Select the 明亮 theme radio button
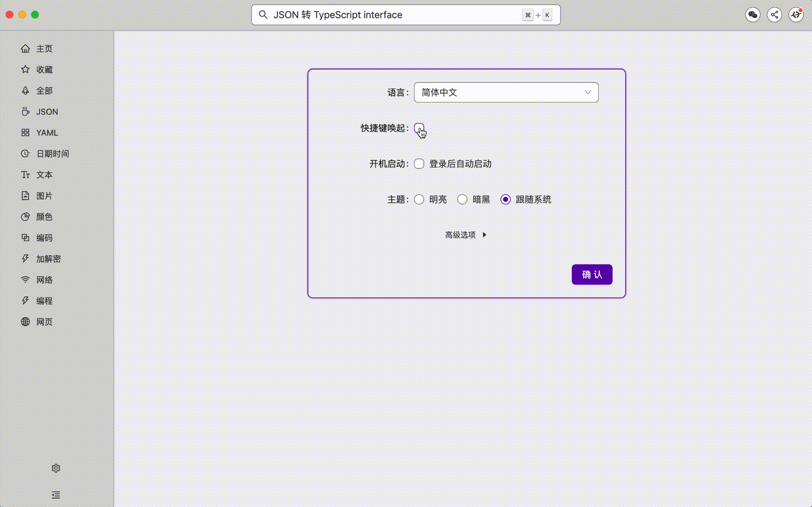The width and height of the screenshot is (812, 507). click(419, 199)
